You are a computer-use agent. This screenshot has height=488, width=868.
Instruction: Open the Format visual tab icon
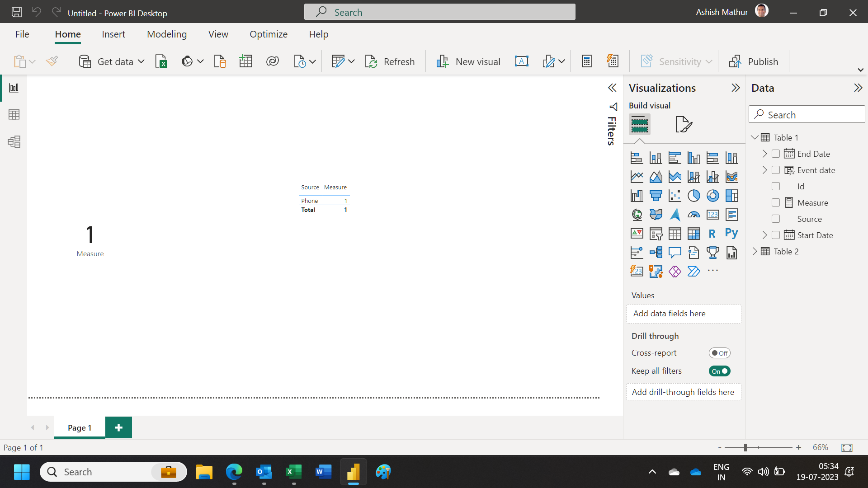[684, 124]
